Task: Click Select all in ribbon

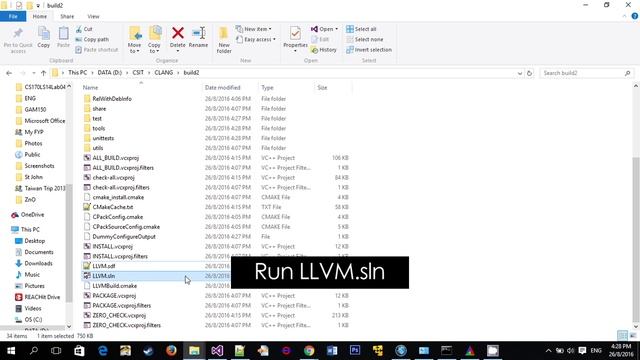Action: pyautogui.click(x=361, y=29)
